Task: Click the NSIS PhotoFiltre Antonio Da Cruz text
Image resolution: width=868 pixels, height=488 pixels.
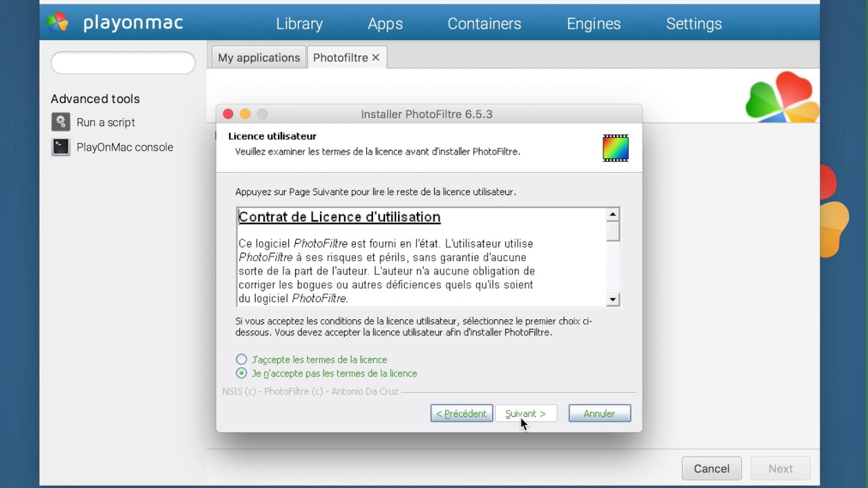Action: [x=311, y=392]
